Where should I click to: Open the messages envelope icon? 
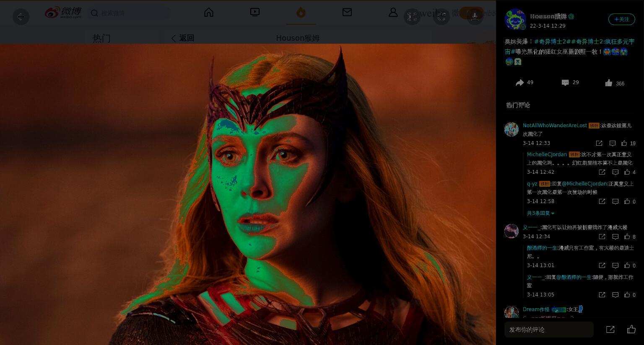click(x=347, y=13)
